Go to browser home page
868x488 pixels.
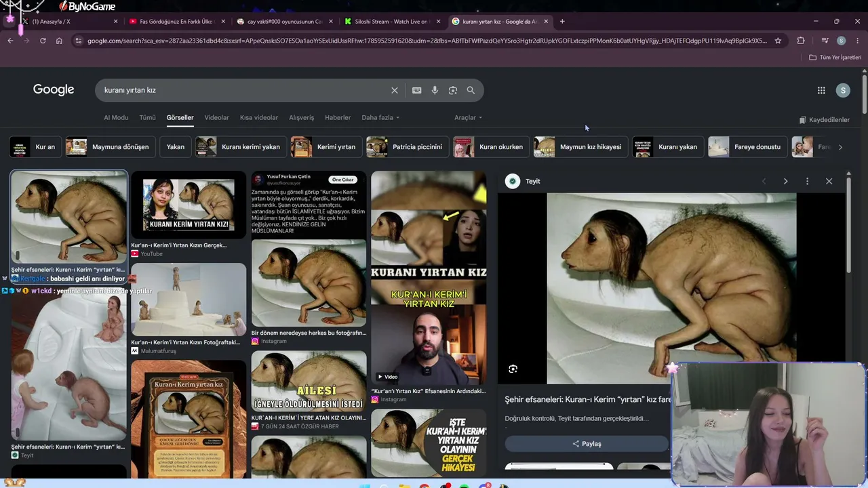coord(59,41)
